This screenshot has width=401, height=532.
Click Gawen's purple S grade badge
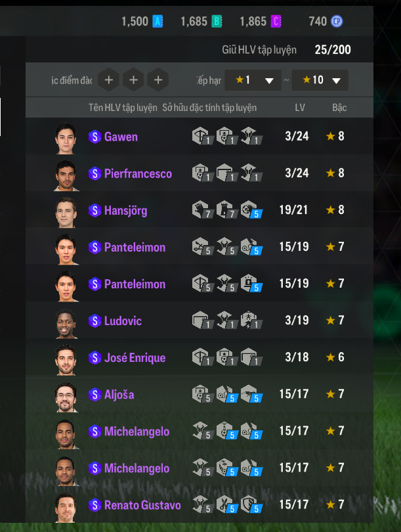(95, 137)
